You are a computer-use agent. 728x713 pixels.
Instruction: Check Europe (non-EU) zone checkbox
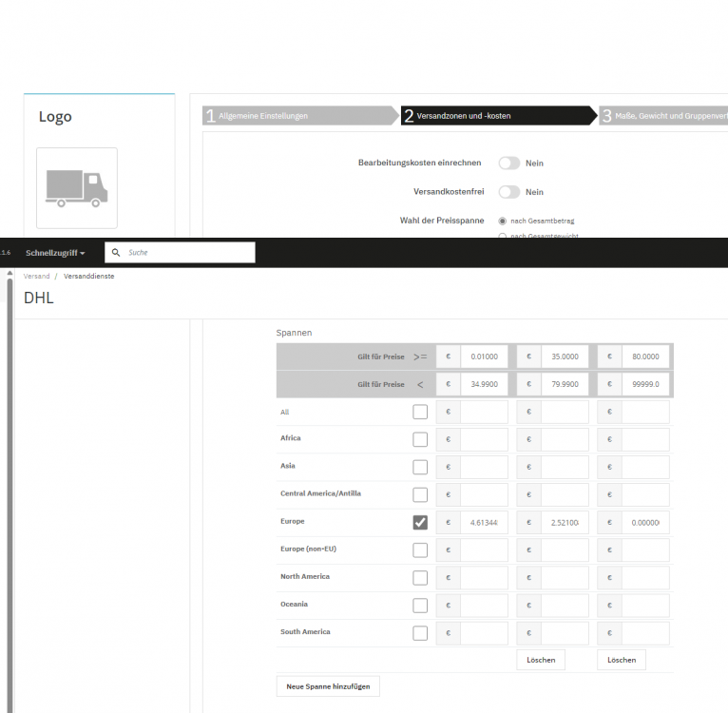coord(420,550)
